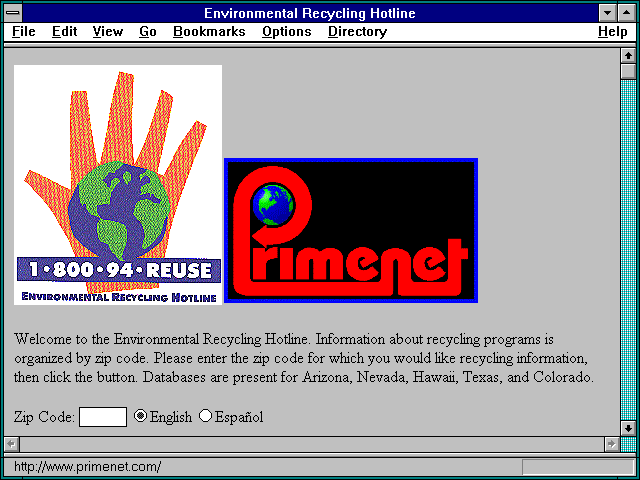Open the View menu
Image resolution: width=640 pixels, height=480 pixels.
pyautogui.click(x=107, y=31)
